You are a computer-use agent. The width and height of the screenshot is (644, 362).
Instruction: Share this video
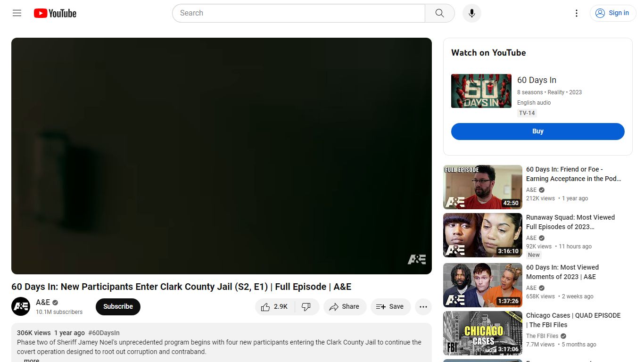point(344,306)
